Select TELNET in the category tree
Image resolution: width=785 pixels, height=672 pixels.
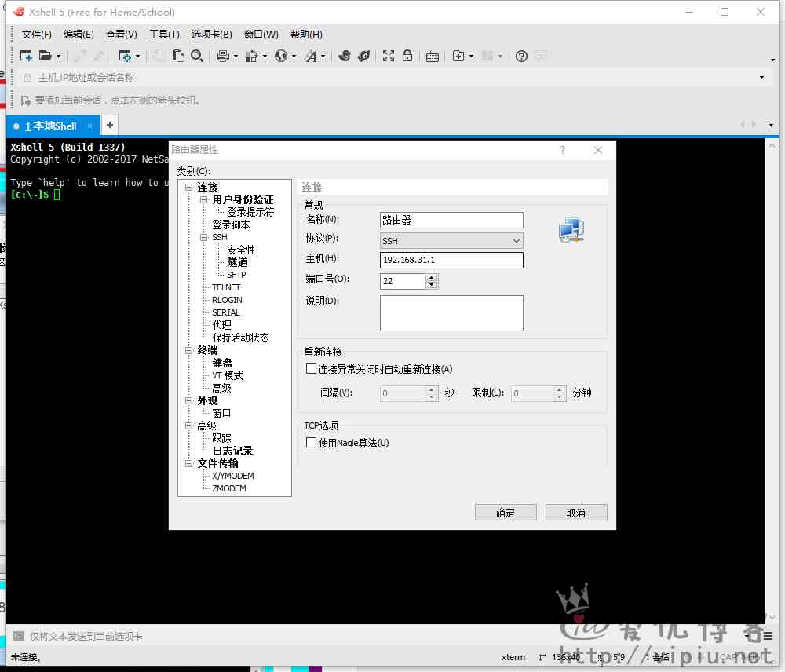226,287
